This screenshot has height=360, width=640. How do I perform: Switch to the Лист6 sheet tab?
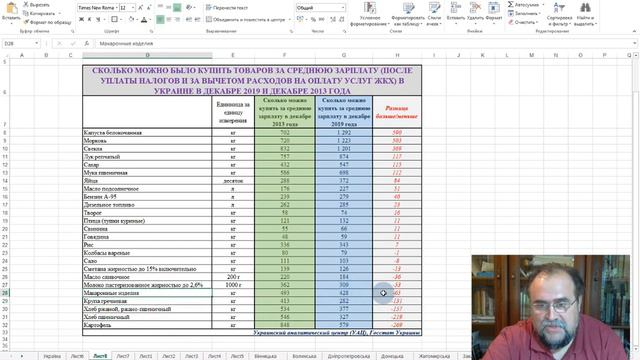tap(77, 356)
